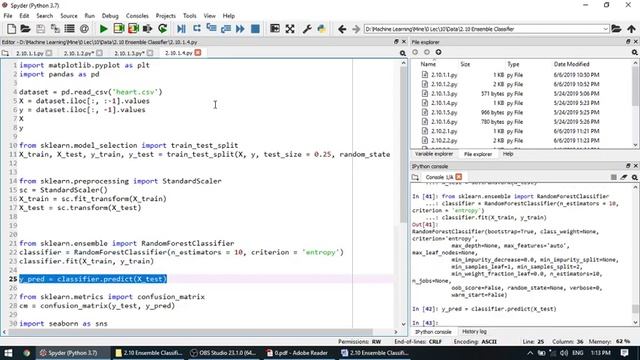The width and height of the screenshot is (640, 360).
Task: Toggle fullscreen mode icon
Action: 290,29
